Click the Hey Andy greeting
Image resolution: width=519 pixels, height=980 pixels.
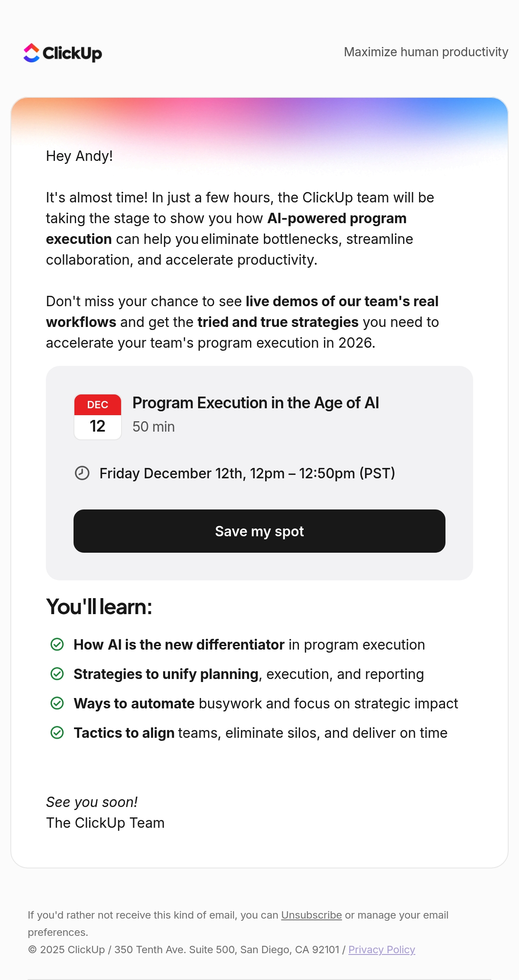80,156
